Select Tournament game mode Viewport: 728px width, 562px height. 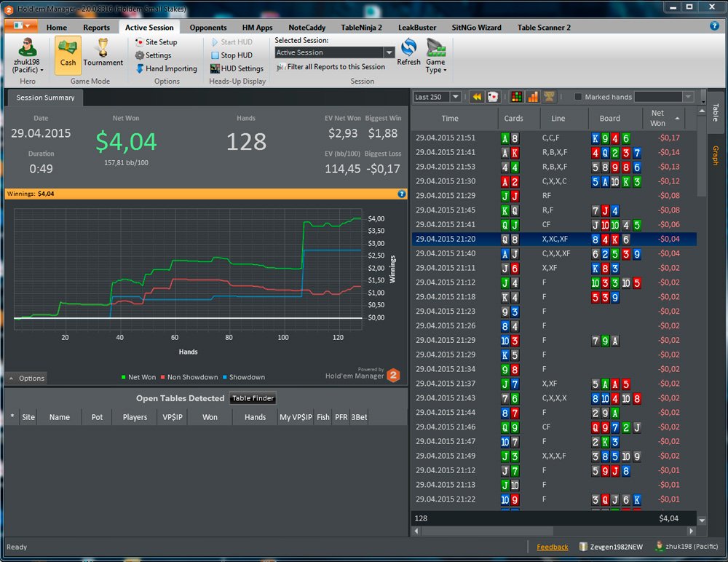pos(103,55)
